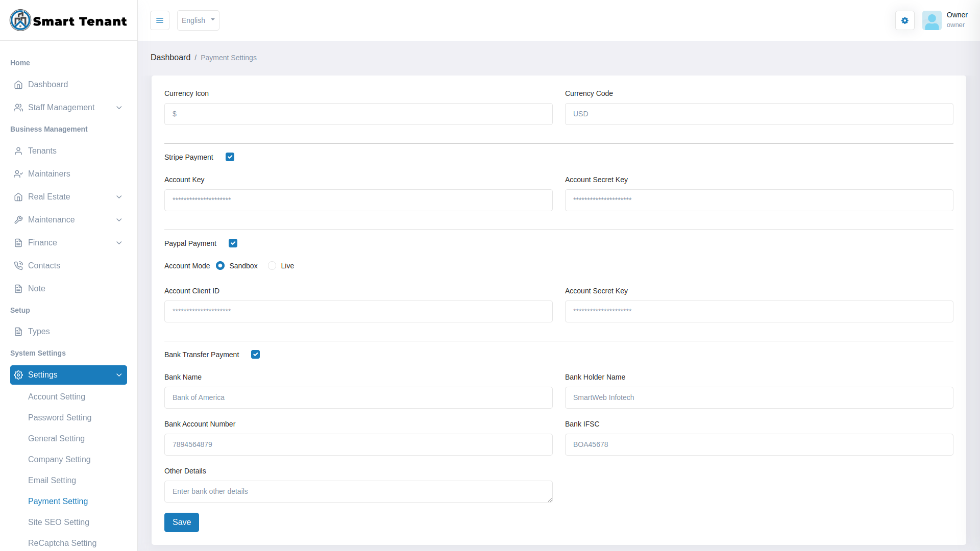Viewport: 980px width, 551px height.
Task: Disable the Bank Transfer Payment checkbox
Action: (x=255, y=355)
